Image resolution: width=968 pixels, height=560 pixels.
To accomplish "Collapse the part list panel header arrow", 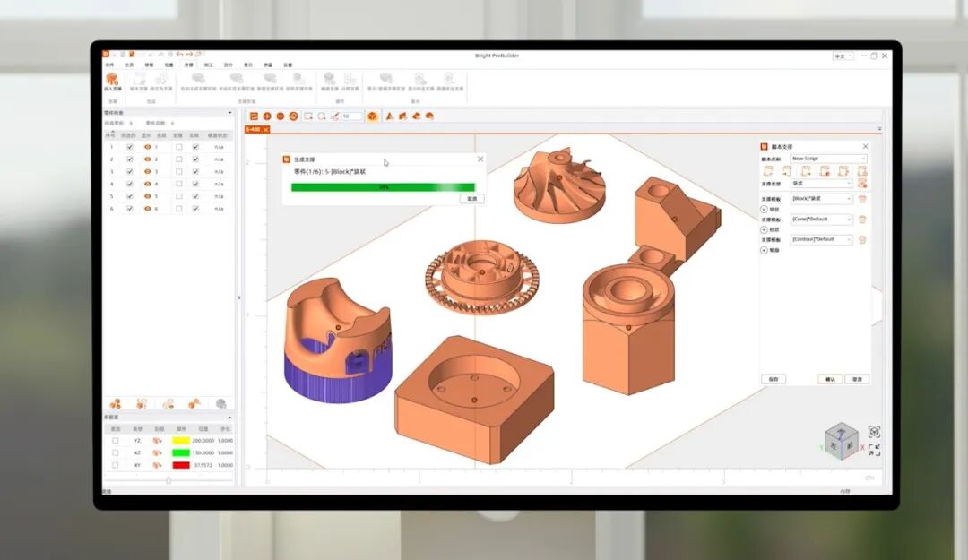I will click(230, 113).
